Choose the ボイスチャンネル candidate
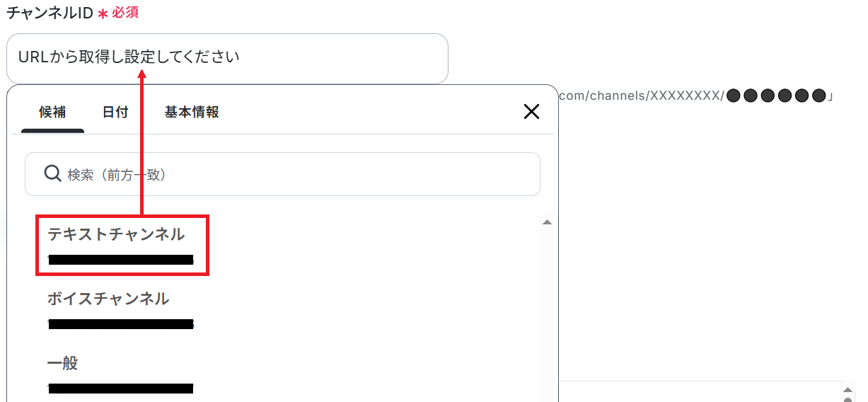Image resolution: width=868 pixels, height=402 pixels. (120, 310)
